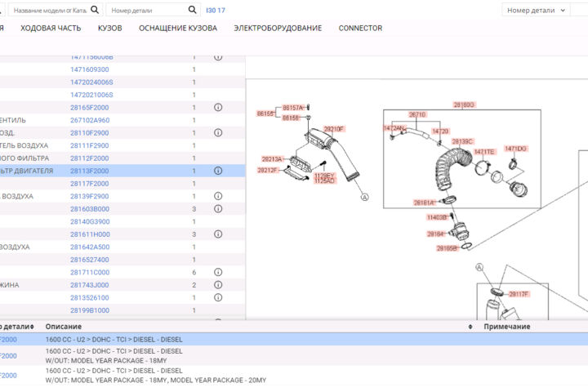This screenshot has width=588, height=392.
Task: Sort table by the Описание column header
Action: pyautogui.click(x=64, y=327)
